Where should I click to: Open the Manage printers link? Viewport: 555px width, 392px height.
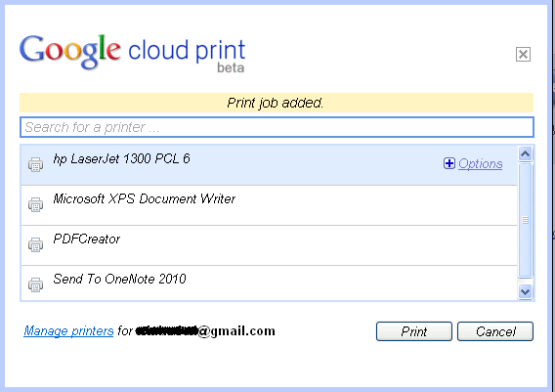[68, 331]
